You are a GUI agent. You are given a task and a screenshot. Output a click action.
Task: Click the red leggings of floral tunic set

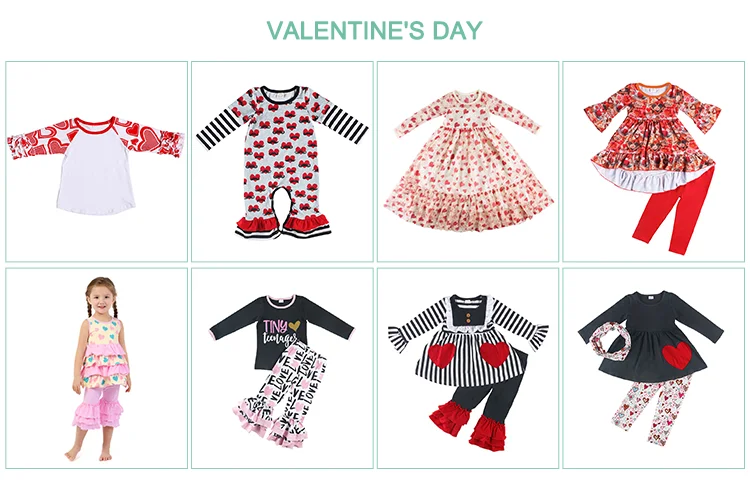674,210
